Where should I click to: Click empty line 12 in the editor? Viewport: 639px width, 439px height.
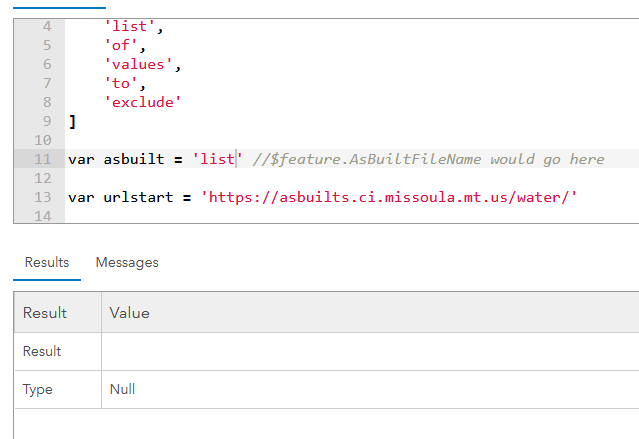click(x=300, y=178)
